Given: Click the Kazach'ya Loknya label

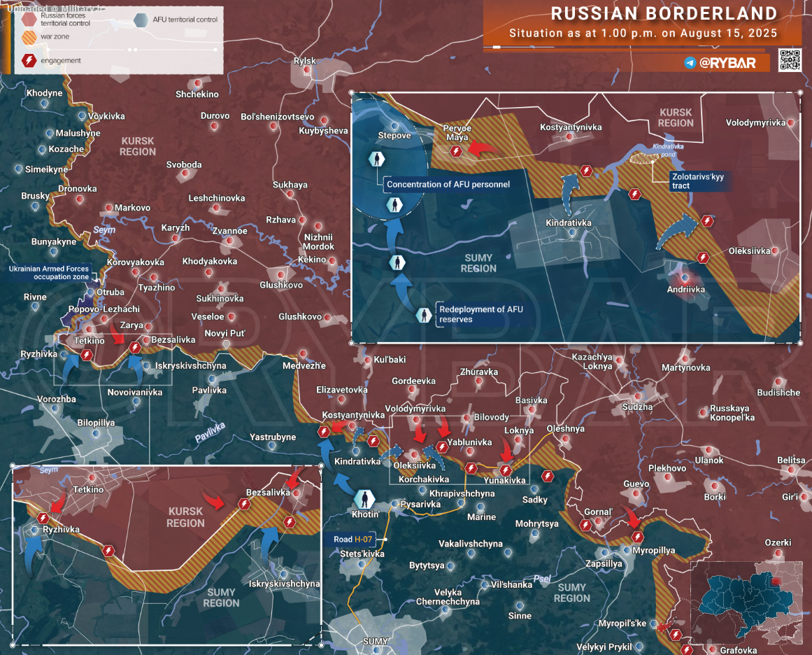Looking at the screenshot, I should click(592, 362).
